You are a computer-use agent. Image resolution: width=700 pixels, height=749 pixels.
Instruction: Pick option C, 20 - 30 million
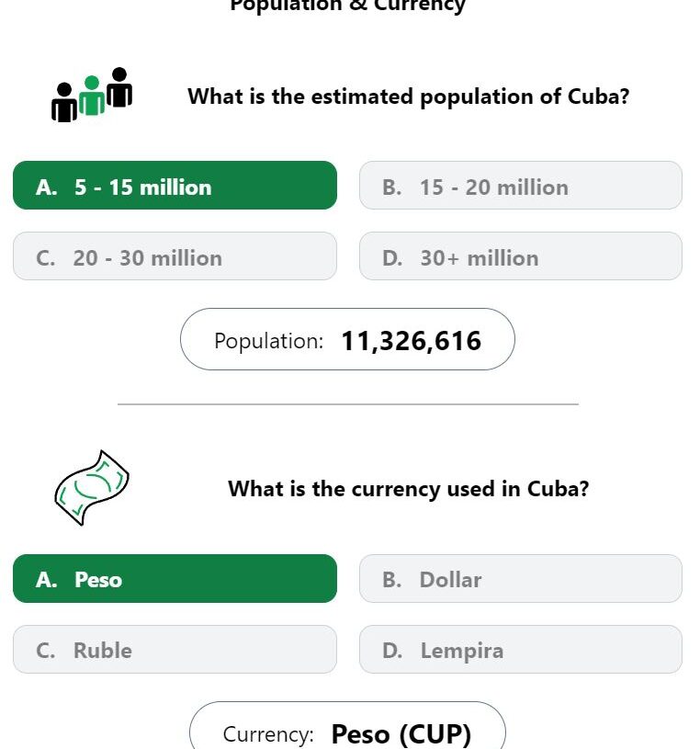point(175,256)
